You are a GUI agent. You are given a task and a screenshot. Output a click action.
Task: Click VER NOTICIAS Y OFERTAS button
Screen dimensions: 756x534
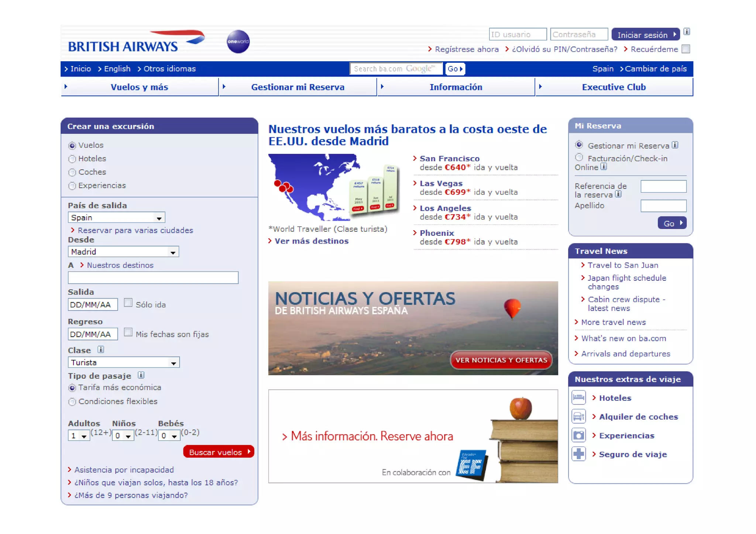coord(501,360)
